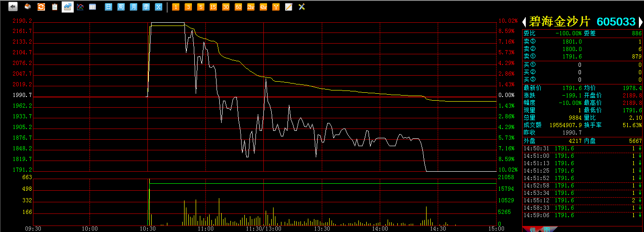Click the orange refresh icon
644x232 pixels.
(41, 7)
